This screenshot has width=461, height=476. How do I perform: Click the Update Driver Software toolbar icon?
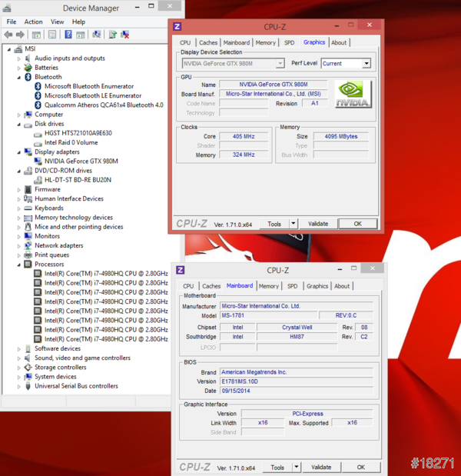113,34
